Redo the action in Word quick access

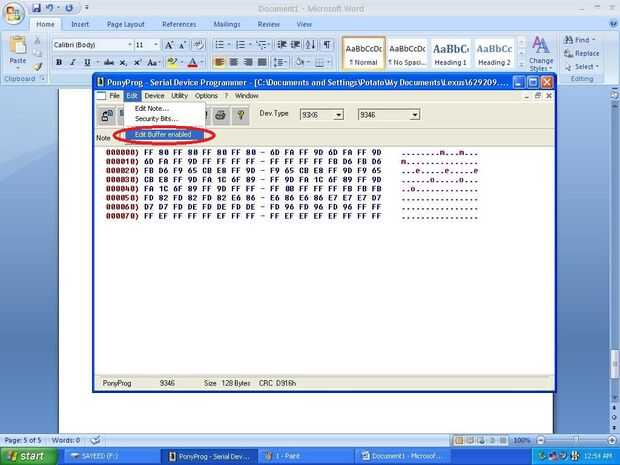tap(69, 8)
